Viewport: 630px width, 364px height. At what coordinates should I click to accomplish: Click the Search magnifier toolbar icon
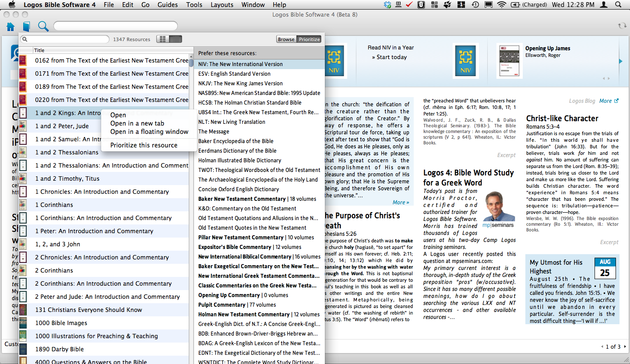click(43, 26)
